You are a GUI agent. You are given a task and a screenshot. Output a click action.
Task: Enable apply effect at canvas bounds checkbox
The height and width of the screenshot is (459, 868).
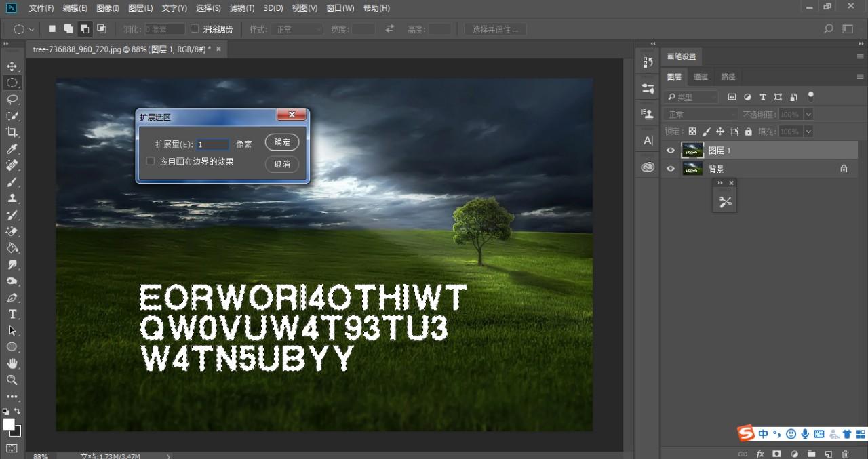pos(151,161)
